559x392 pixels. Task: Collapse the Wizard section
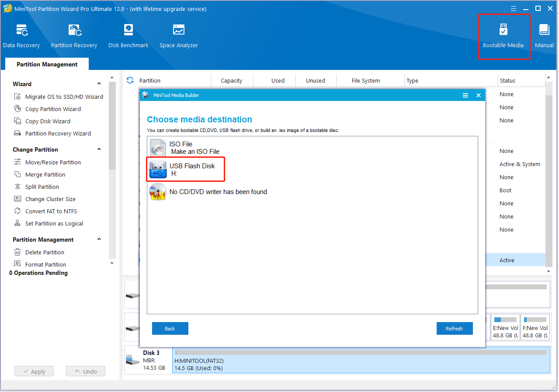click(99, 84)
